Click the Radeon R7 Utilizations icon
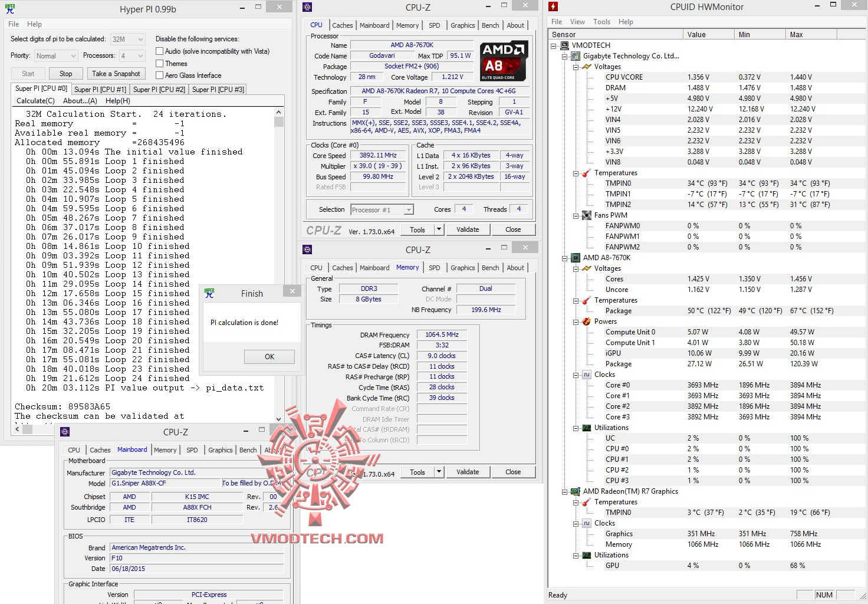 (x=587, y=555)
